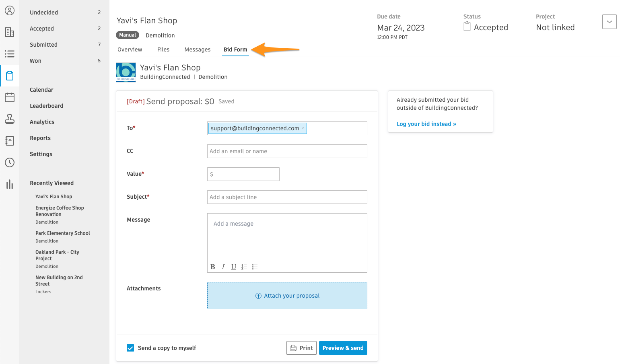
Task: Open Calendar from the side menu
Action: (x=41, y=90)
